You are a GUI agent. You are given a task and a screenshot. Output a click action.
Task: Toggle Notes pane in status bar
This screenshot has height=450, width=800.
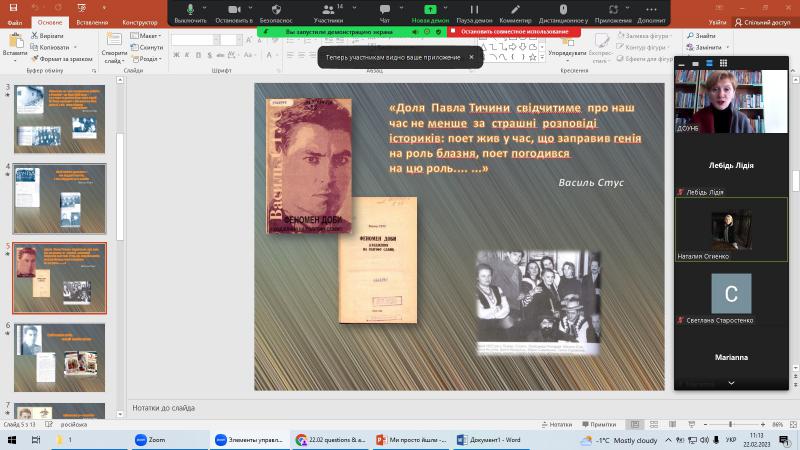pyautogui.click(x=557, y=424)
